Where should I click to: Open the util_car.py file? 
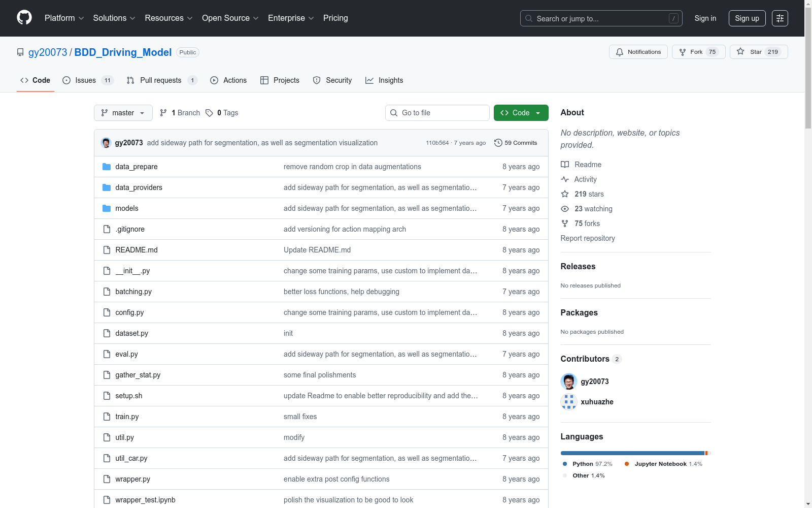(131, 458)
